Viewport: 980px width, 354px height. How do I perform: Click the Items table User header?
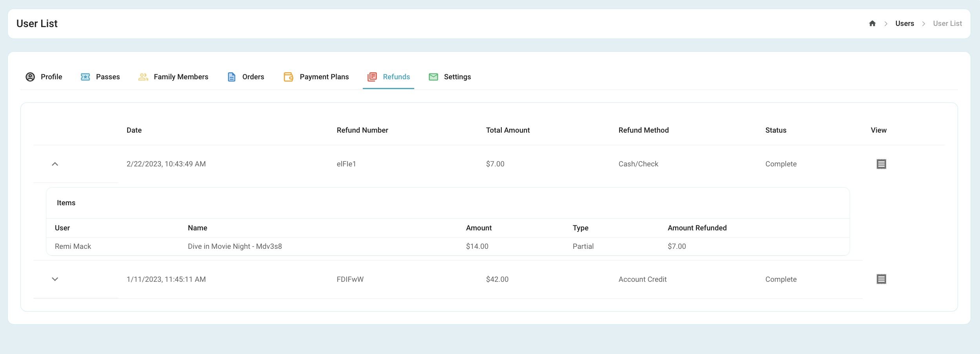[x=62, y=228]
